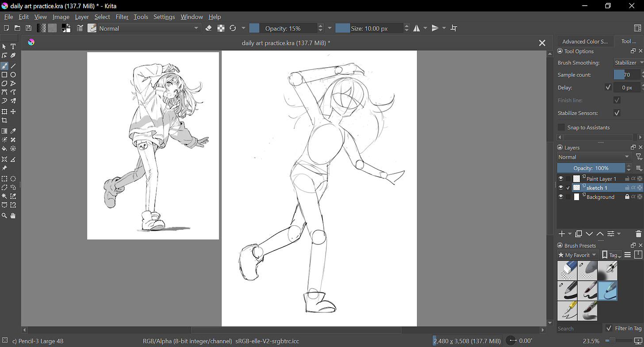Open the Filter menu
The image size is (644, 347).
point(122,17)
